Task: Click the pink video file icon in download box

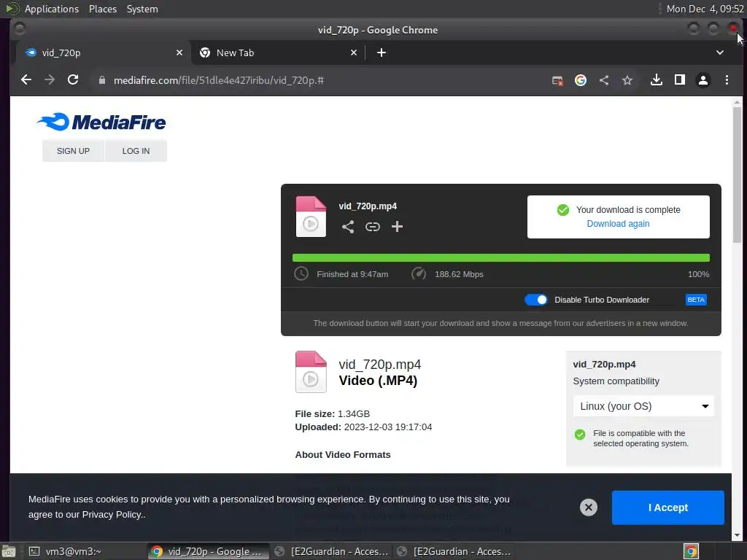Action: click(x=311, y=217)
